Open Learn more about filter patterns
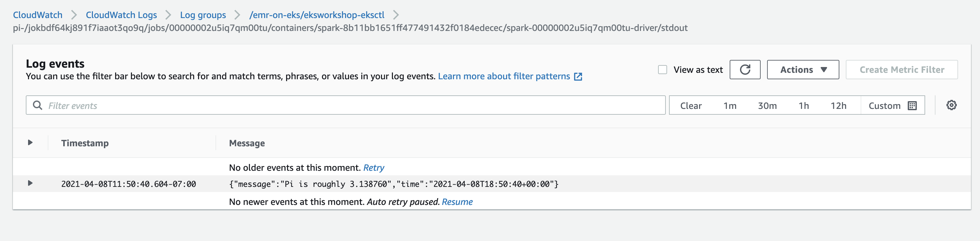 tap(504, 76)
